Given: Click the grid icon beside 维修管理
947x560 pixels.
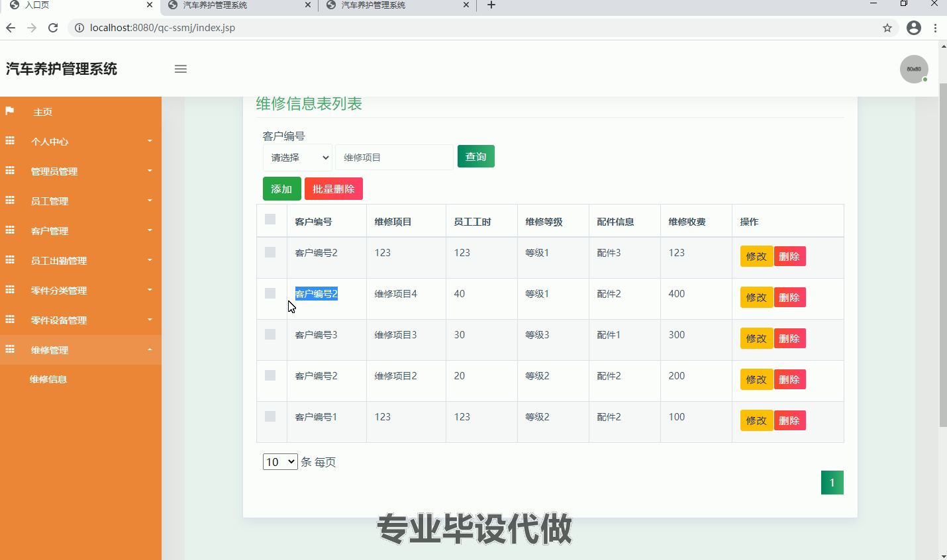Looking at the screenshot, I should pos(10,350).
